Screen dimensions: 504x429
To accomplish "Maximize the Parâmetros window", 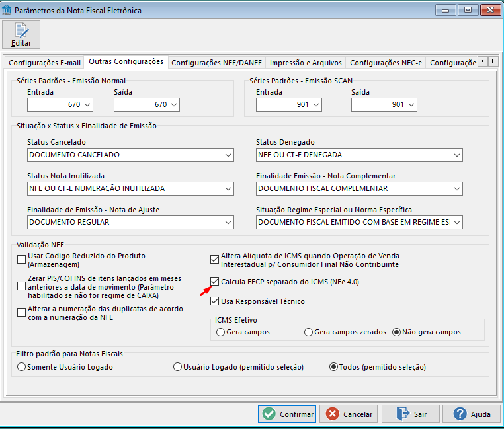I will click(468, 11).
